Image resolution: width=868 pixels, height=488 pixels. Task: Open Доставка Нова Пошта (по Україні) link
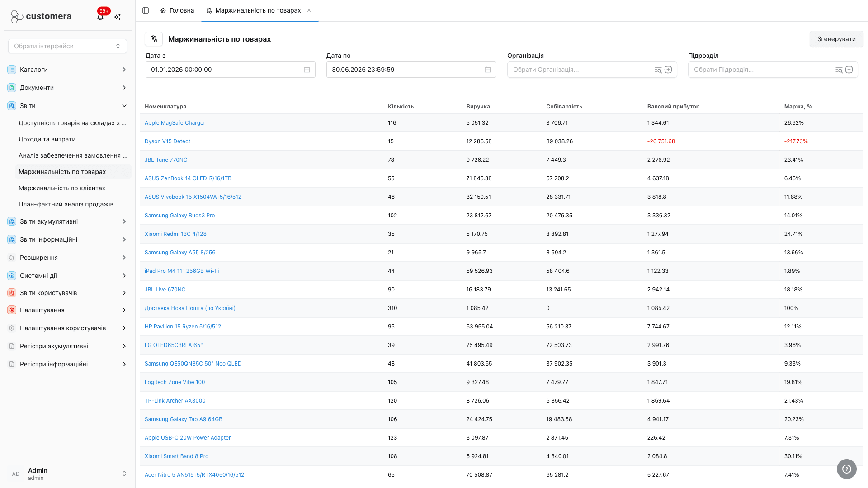pyautogui.click(x=190, y=308)
